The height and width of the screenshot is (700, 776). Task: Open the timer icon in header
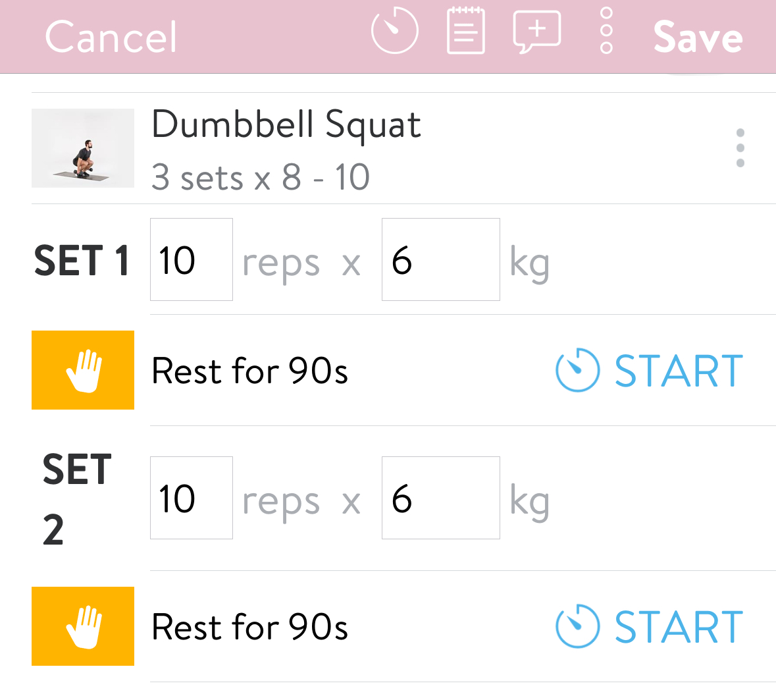394,31
